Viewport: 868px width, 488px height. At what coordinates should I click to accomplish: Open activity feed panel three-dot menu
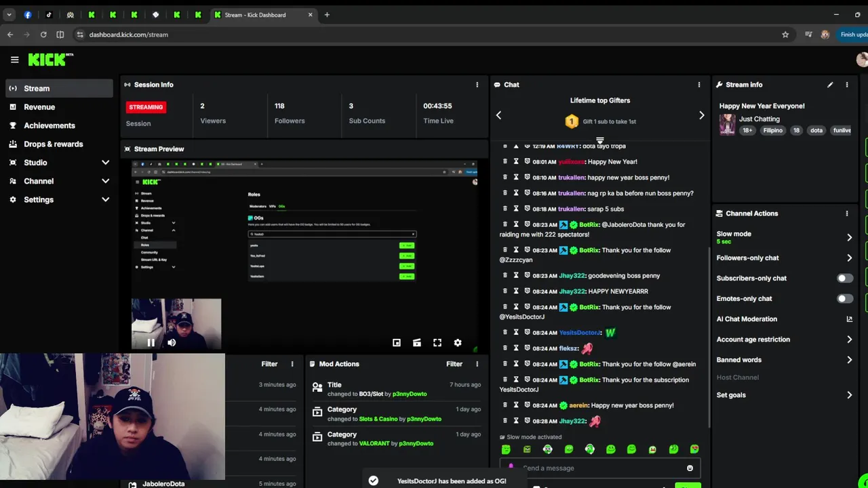292,364
